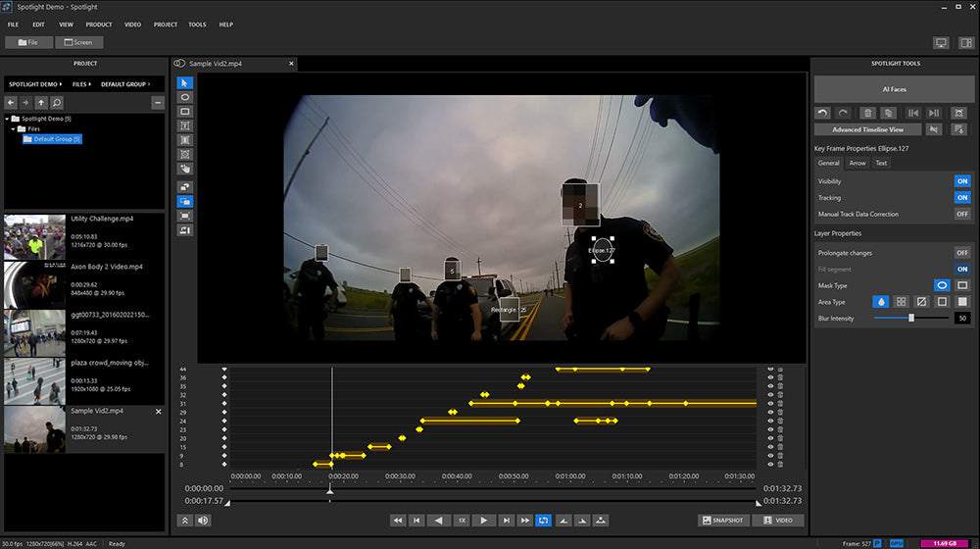Collapse the Files folder in project tree
The height and width of the screenshot is (549, 980).
14,128
